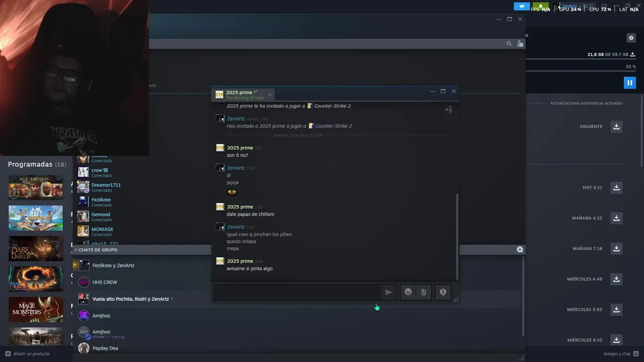Image resolution: width=644 pixels, height=362 pixels.
Task: Click message 'igual creo q pinchan los pibes'
Action: (259, 234)
